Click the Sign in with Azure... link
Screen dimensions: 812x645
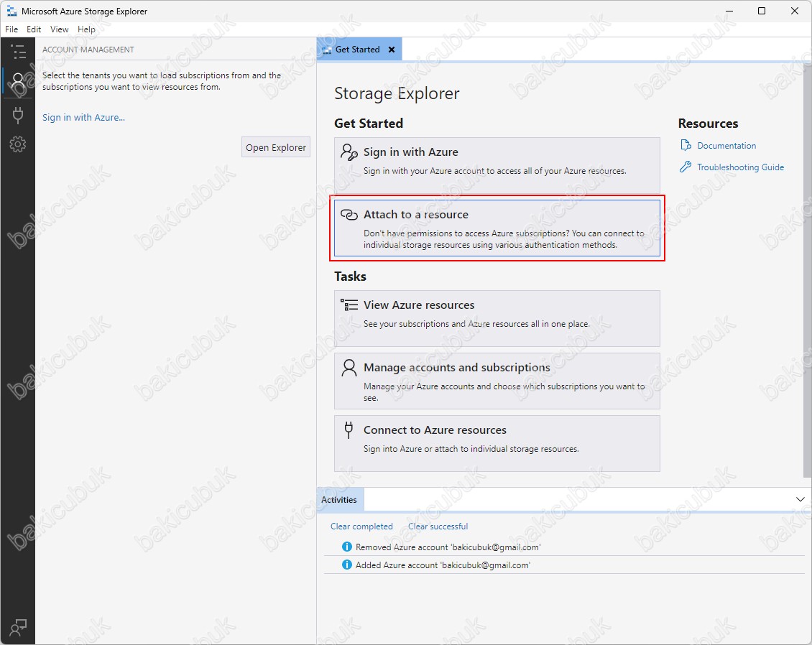coord(83,118)
